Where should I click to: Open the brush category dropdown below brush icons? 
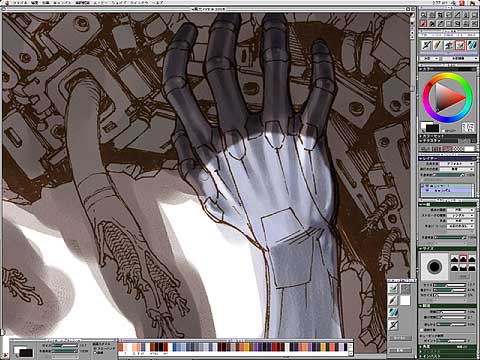[x=429, y=59]
